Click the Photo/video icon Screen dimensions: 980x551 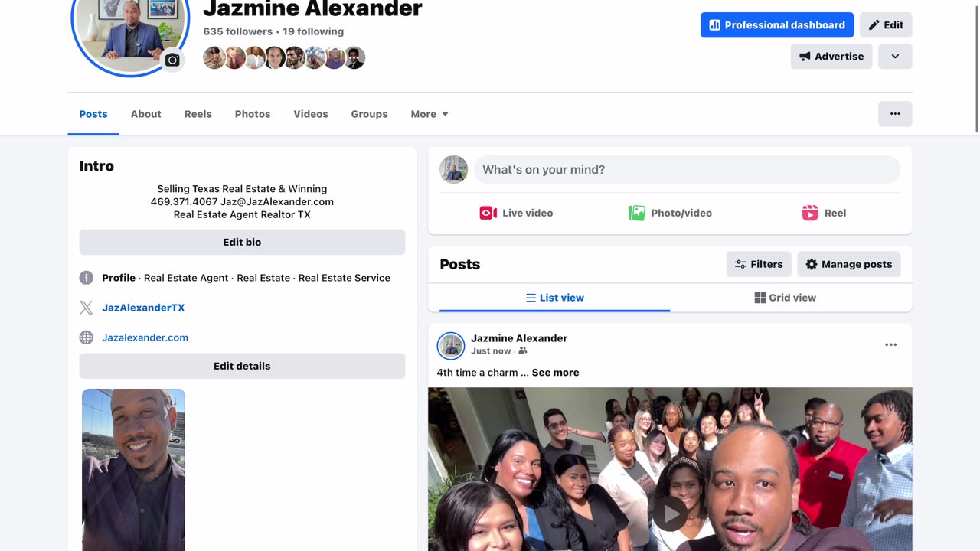click(636, 213)
